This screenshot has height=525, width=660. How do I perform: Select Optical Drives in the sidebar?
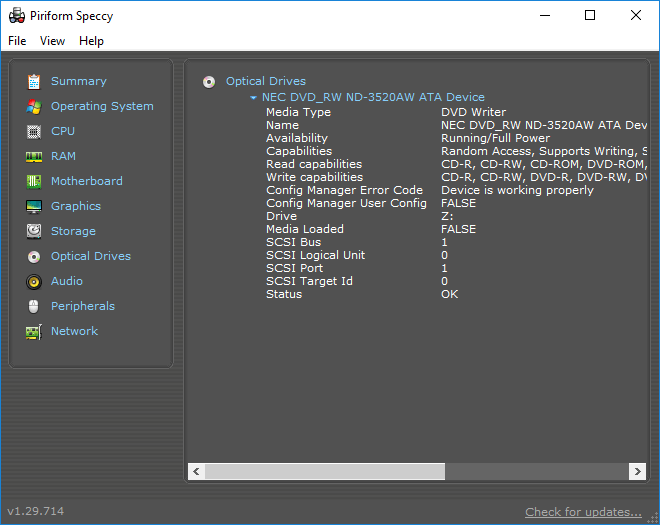(x=91, y=256)
